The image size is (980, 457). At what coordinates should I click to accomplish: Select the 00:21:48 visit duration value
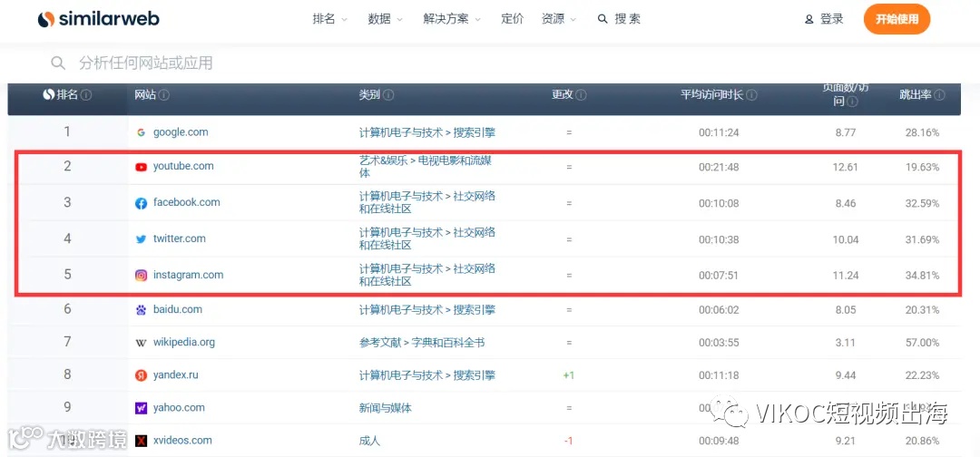(x=719, y=167)
